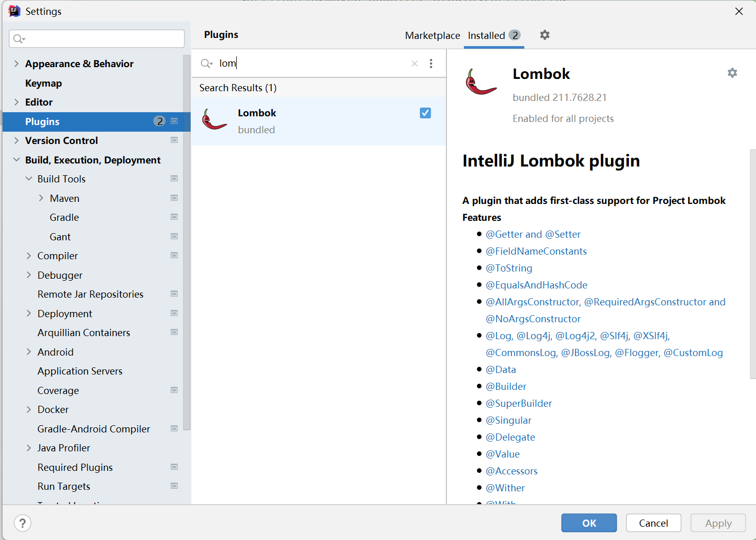This screenshot has height=540, width=756.
Task: Expand the Version Control section
Action: [x=16, y=140]
